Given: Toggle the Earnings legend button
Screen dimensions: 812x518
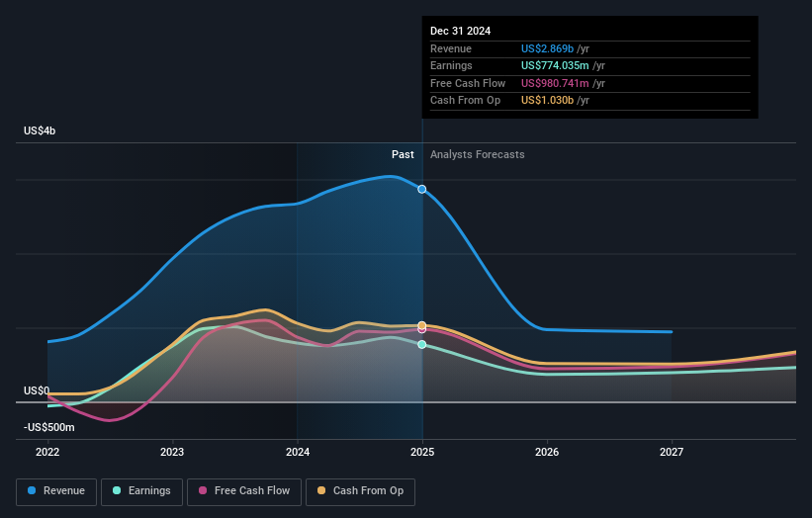Looking at the screenshot, I should coord(141,491).
